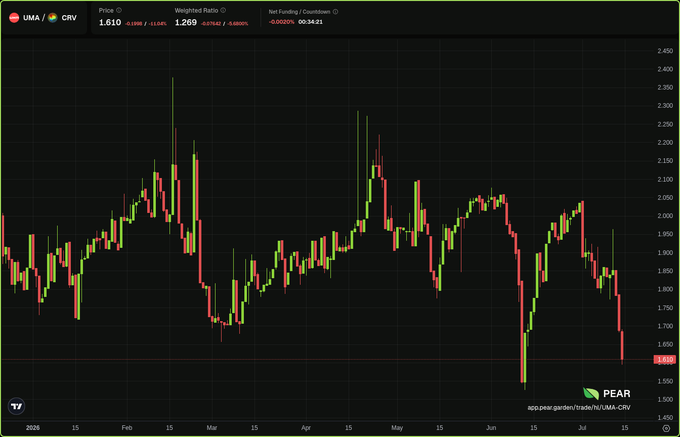Click the red 1.610 current price tag
The height and width of the screenshot is (437, 680).
click(x=664, y=359)
